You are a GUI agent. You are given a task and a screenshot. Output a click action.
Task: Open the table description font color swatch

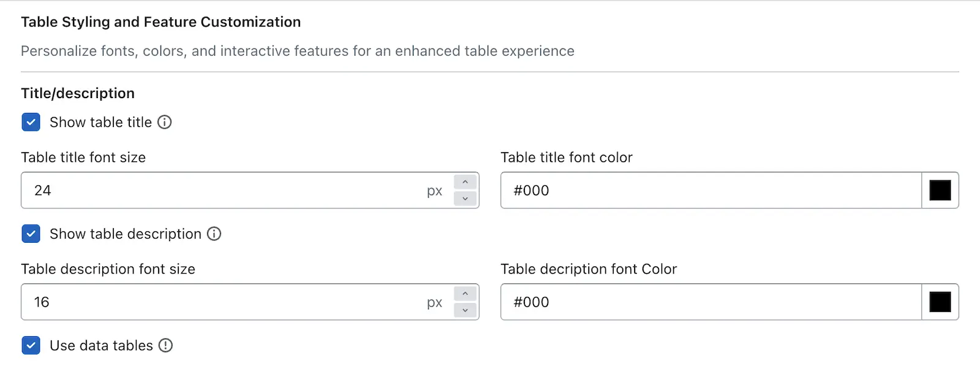coord(940,302)
